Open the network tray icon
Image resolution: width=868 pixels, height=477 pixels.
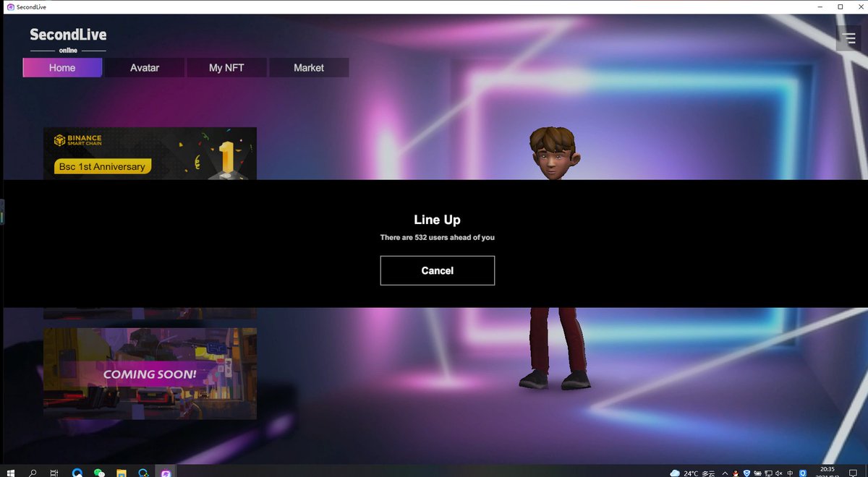click(x=768, y=473)
